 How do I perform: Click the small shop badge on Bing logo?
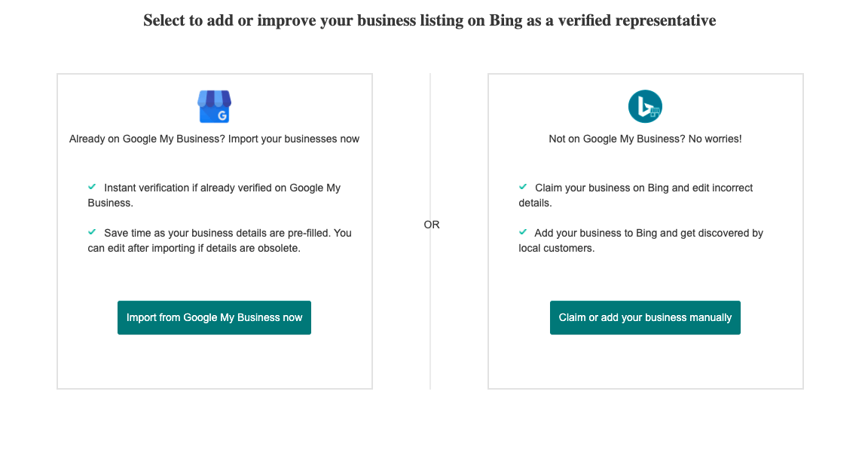point(655,112)
